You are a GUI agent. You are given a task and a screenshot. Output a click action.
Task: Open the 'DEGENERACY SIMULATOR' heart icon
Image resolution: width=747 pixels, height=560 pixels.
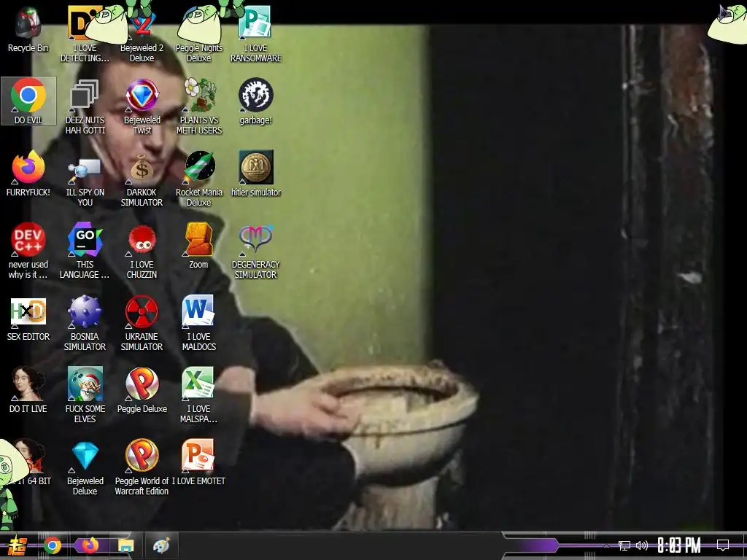pyautogui.click(x=256, y=251)
